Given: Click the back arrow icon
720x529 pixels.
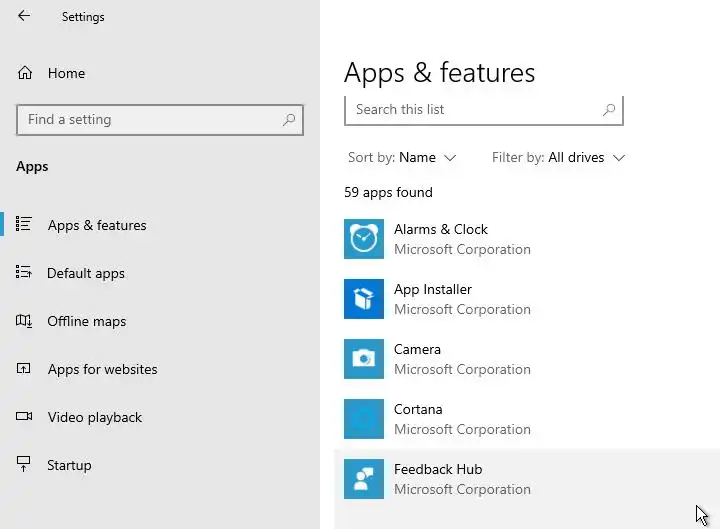Looking at the screenshot, I should pyautogui.click(x=24, y=16).
